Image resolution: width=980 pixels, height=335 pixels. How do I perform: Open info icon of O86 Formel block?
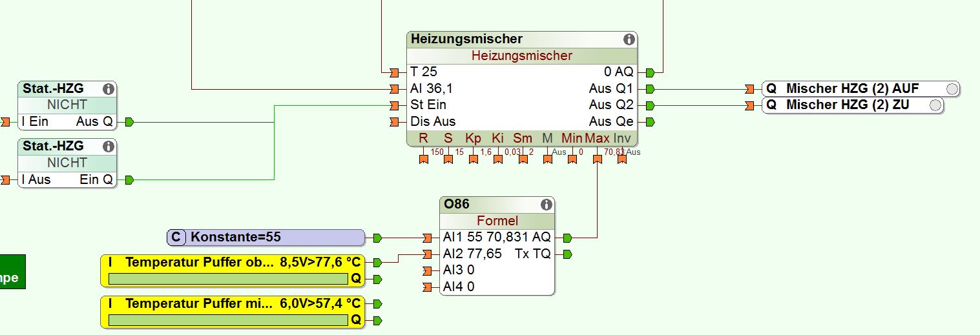pos(546,205)
